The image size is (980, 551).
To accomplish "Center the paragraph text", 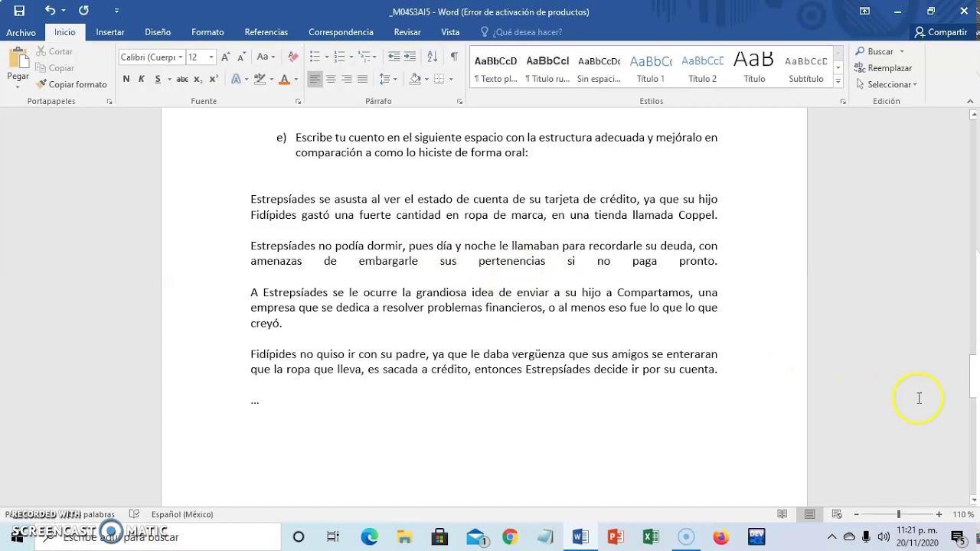I will [331, 79].
